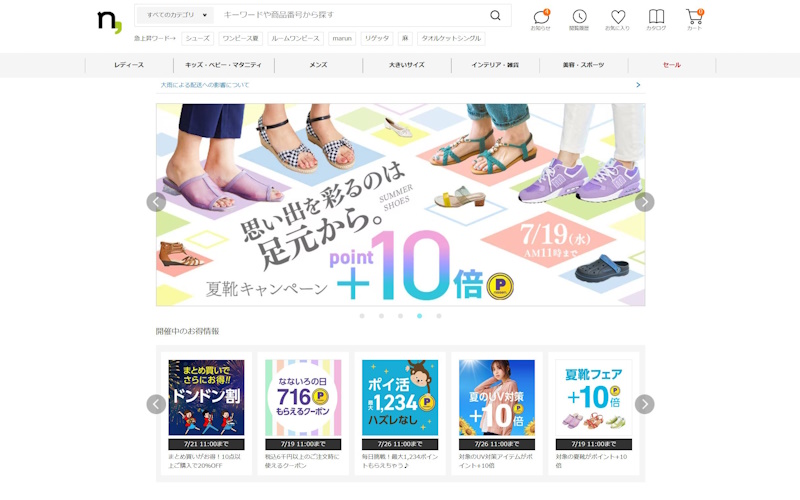Open the カタログ catalog book icon
This screenshot has height=500, width=800.
656,17
